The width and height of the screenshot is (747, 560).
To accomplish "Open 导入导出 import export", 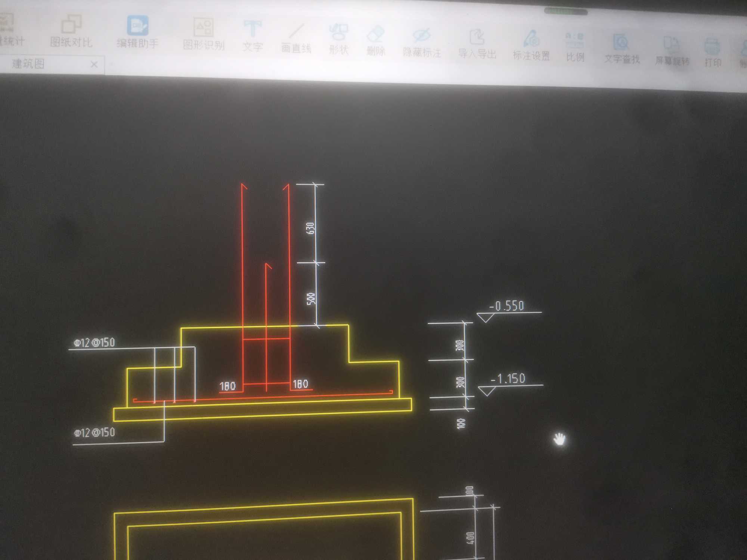I will (x=477, y=44).
